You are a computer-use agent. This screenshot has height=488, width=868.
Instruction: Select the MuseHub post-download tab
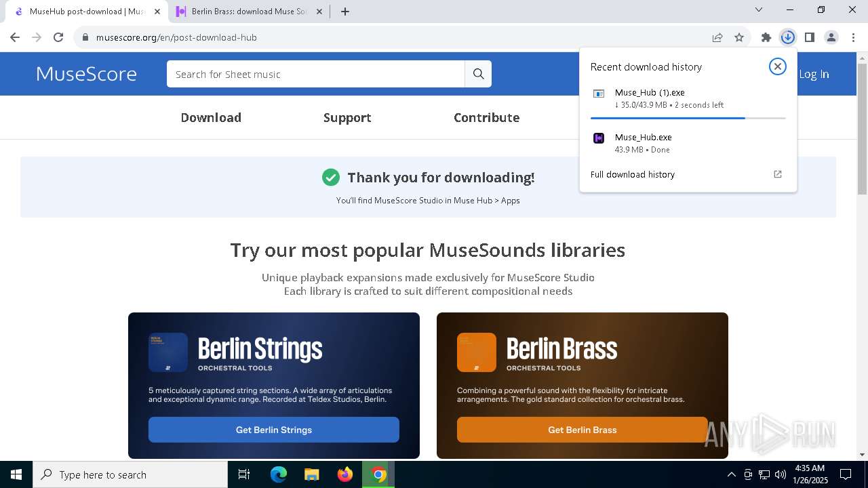(87, 12)
